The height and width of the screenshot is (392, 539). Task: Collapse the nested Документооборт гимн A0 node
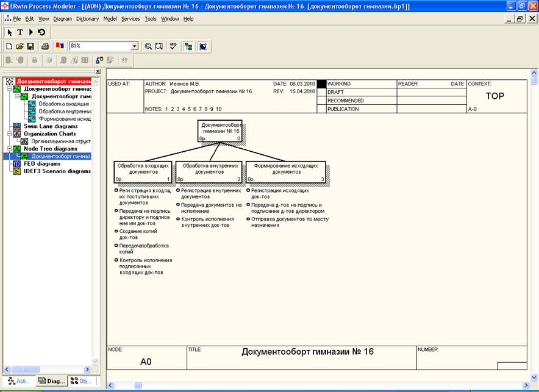(17, 96)
